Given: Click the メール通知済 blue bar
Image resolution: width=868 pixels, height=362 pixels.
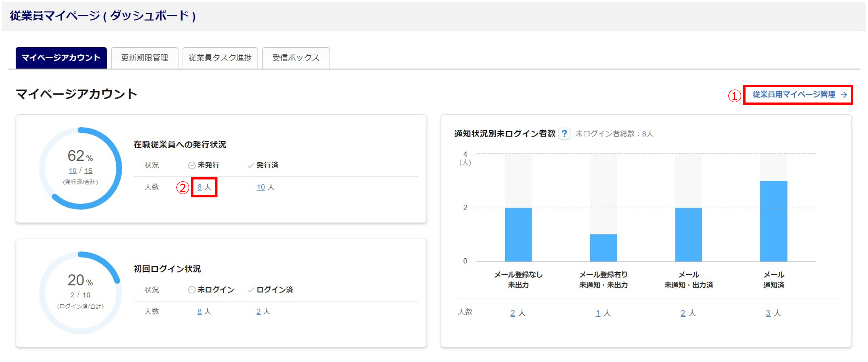Looking at the screenshot, I should tap(773, 221).
